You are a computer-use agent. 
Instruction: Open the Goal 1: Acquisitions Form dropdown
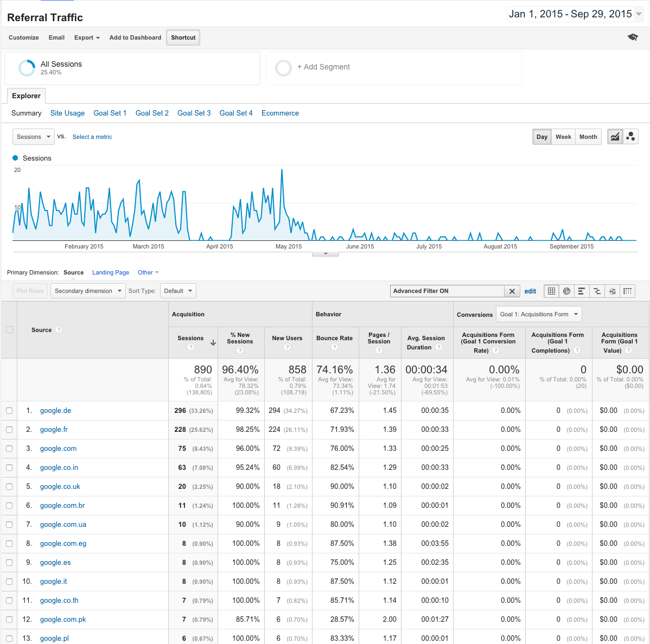pos(539,314)
